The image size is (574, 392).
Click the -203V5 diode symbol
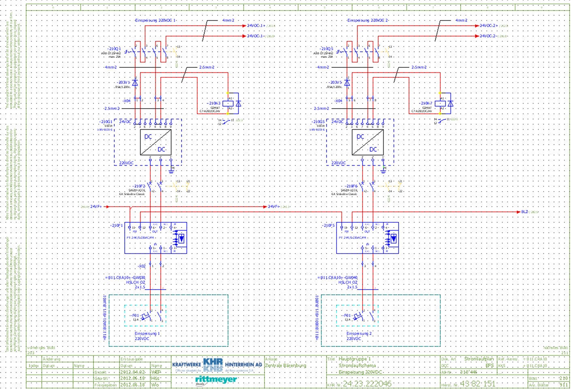pos(347,82)
